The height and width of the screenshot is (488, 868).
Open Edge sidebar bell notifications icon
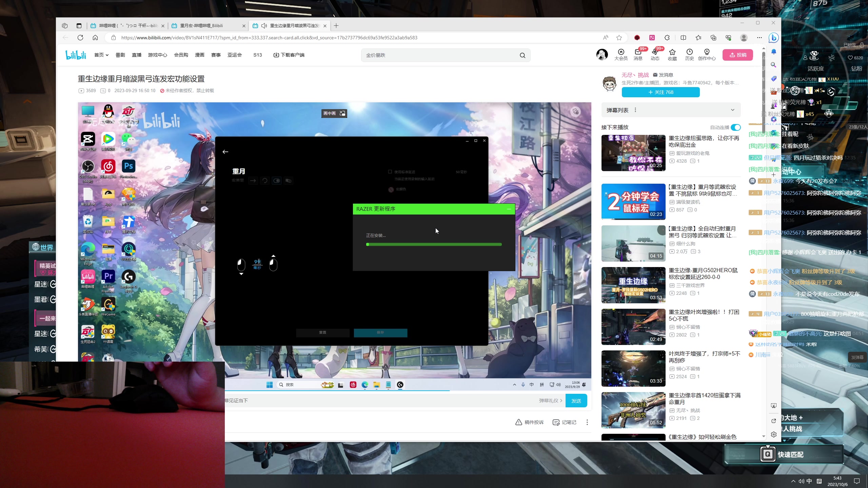click(x=773, y=52)
